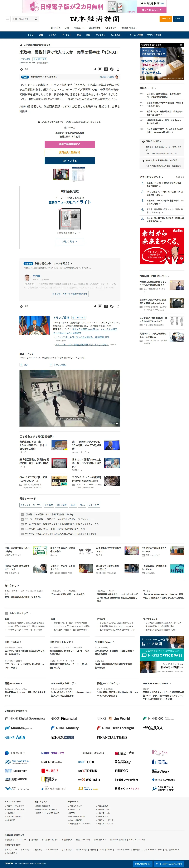Share on X using top icon
189x868 pixels.
point(106,69)
